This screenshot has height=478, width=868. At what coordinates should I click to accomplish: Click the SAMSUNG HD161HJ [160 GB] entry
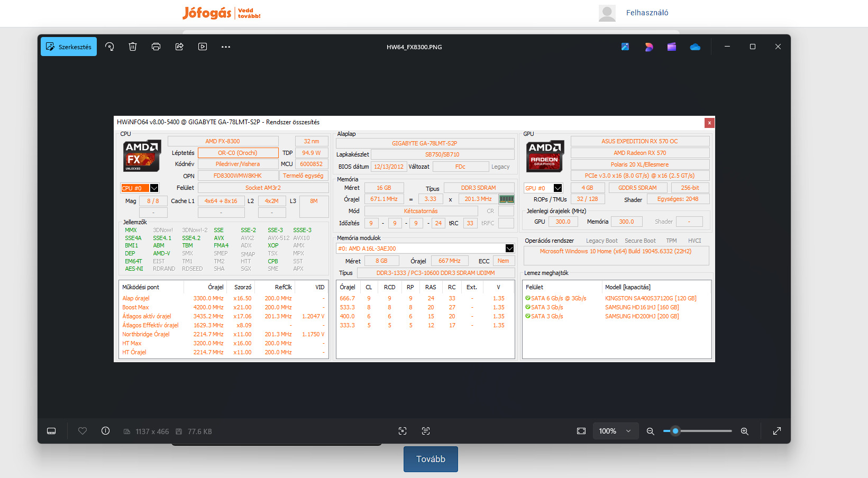[642, 307]
